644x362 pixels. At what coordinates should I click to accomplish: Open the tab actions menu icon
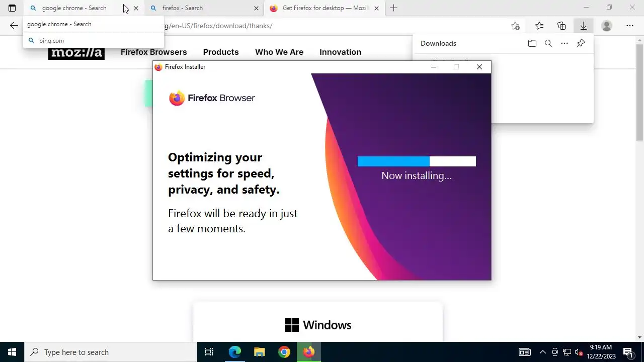point(12,8)
